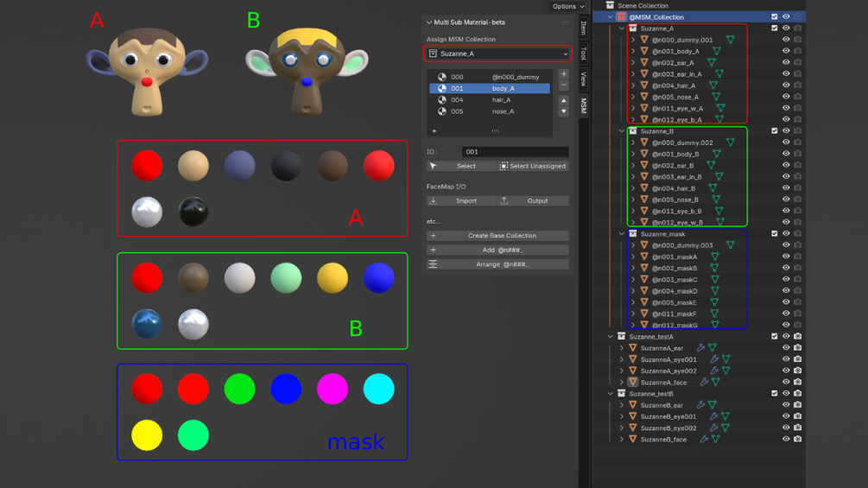Hide SuzanneB_eye001 using its eye icon
The width and height of the screenshot is (868, 488).
pyautogui.click(x=785, y=416)
